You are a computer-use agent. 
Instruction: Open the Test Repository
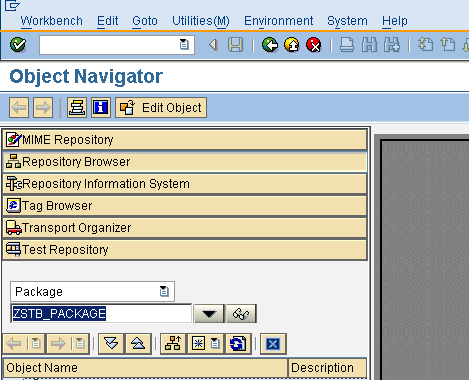click(185, 250)
